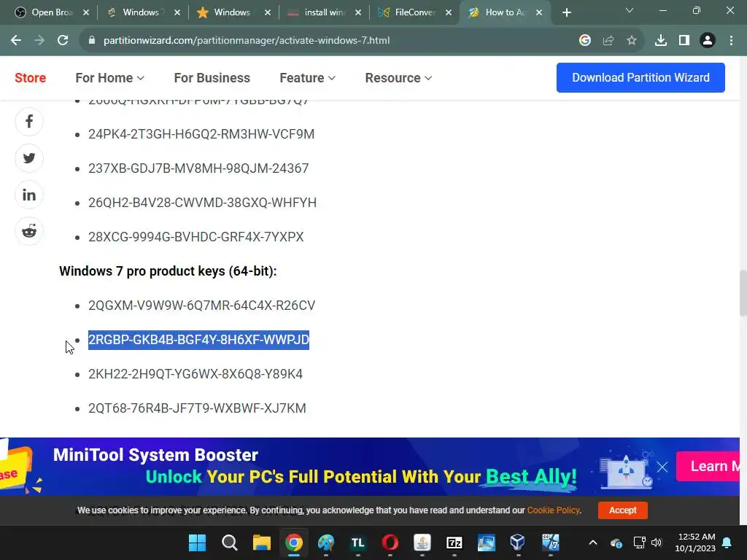
Task: Open a new browser tab
Action: (566, 13)
